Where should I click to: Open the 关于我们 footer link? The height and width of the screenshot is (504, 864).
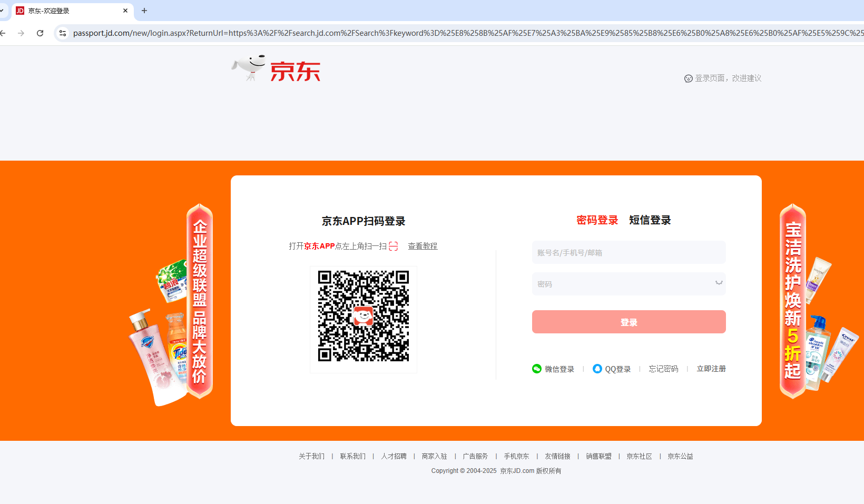pos(311,456)
